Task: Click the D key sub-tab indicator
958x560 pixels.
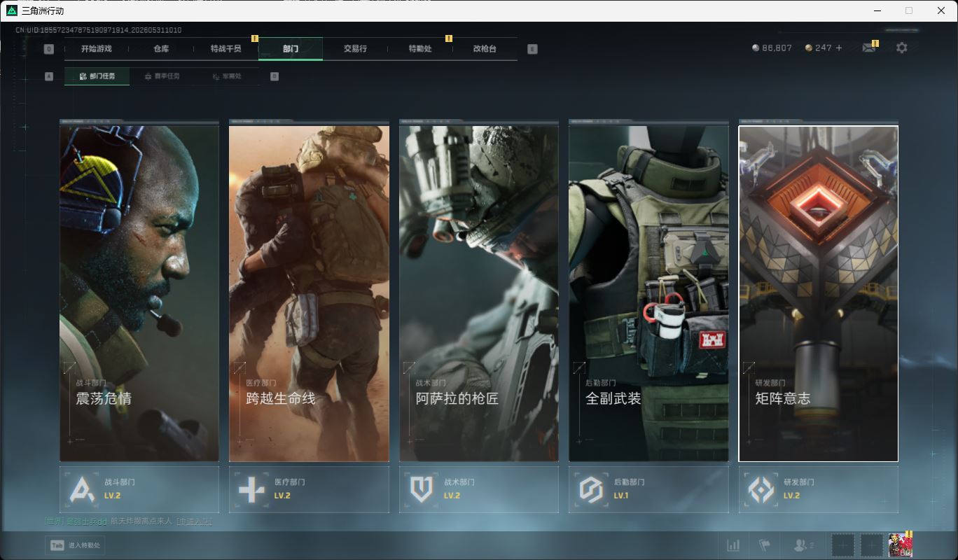Action: click(274, 76)
